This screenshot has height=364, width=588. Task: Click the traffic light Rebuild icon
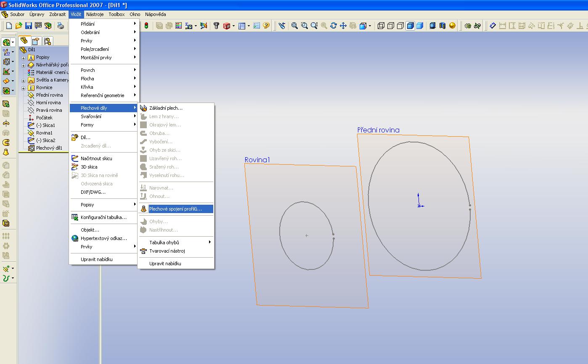tap(146, 26)
